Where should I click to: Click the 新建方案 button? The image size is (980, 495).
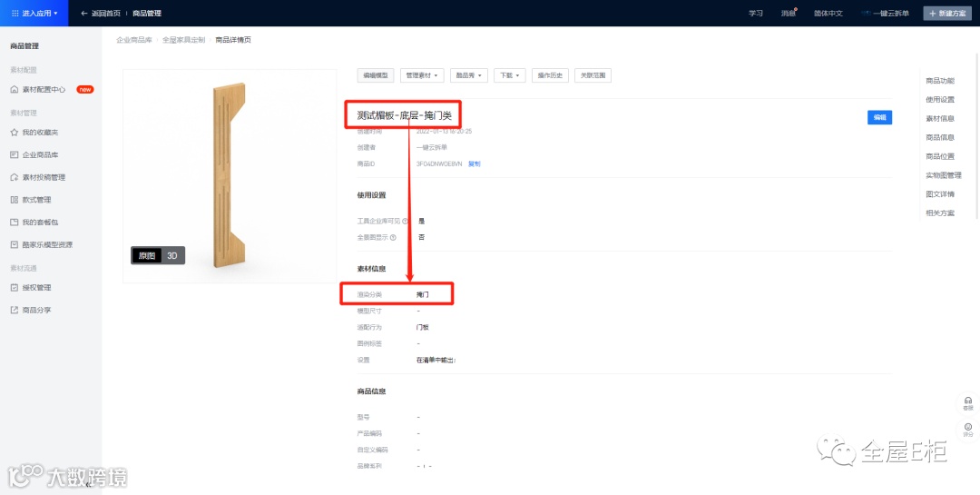pos(947,13)
